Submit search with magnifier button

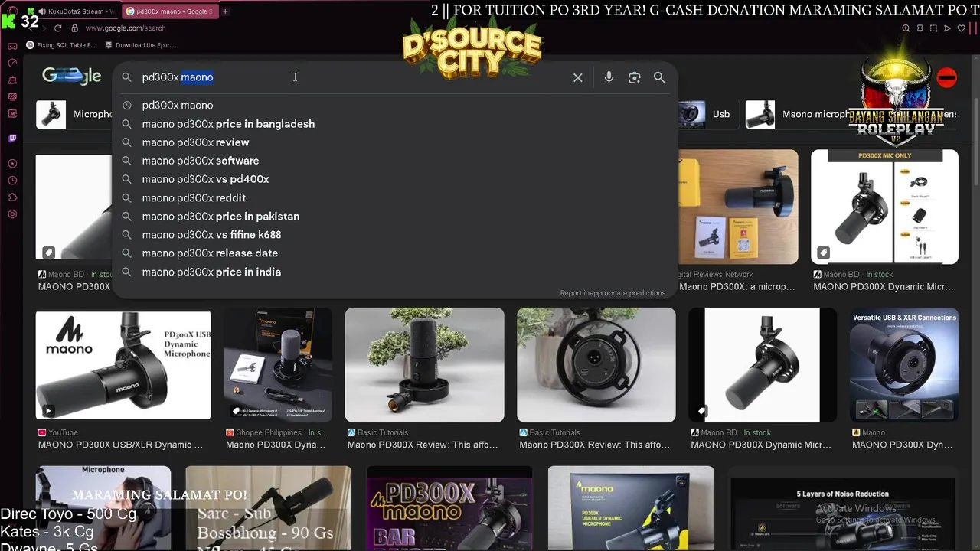[659, 77]
